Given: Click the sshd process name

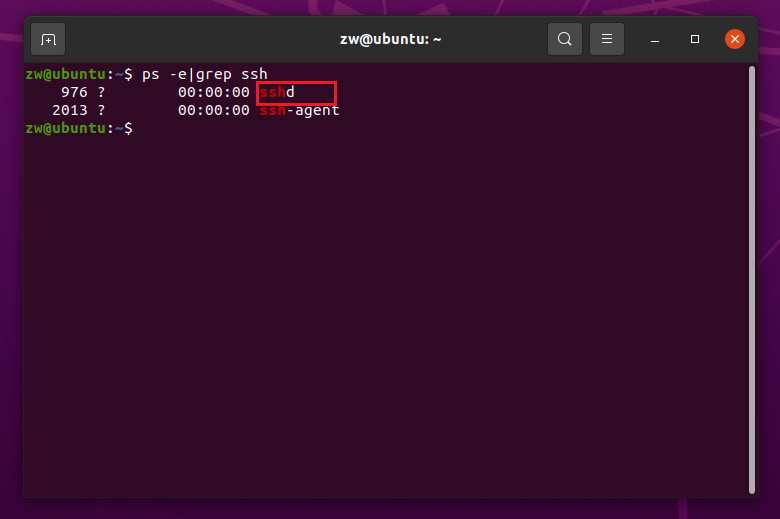Looking at the screenshot, I should pyautogui.click(x=277, y=93).
